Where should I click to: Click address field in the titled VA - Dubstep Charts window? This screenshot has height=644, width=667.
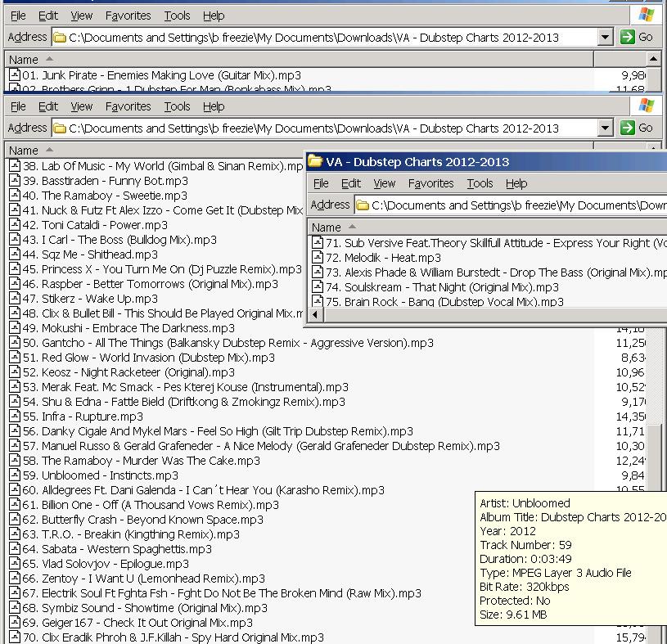click(516, 205)
